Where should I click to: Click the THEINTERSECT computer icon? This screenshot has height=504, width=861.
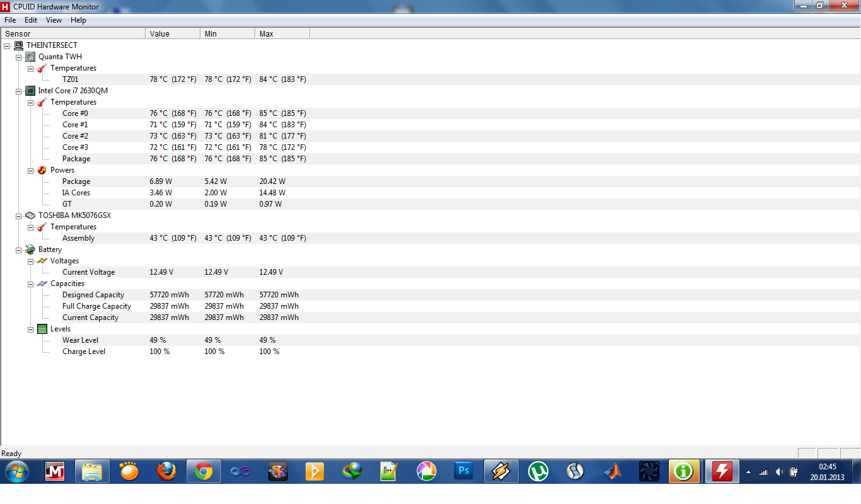pos(18,45)
